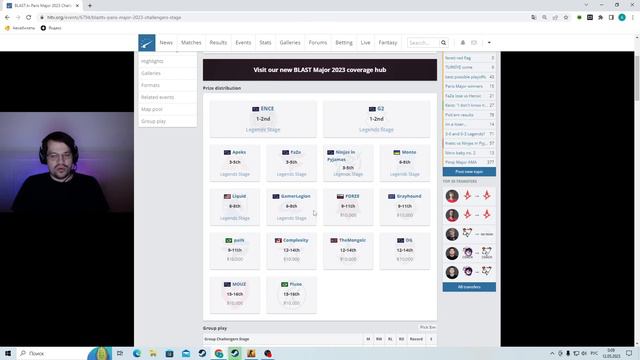Open the G2 team link
Image resolution: width=640 pixels, height=360 pixels.
(380, 109)
